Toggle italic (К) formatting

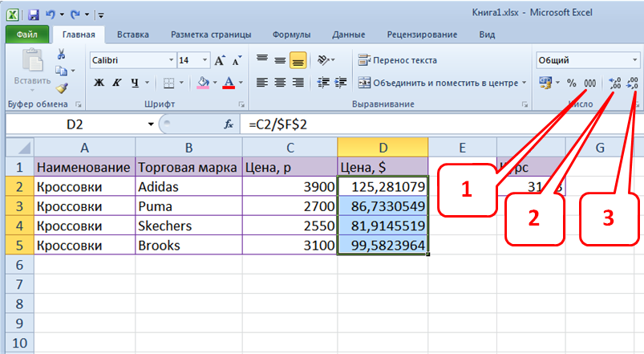point(116,83)
